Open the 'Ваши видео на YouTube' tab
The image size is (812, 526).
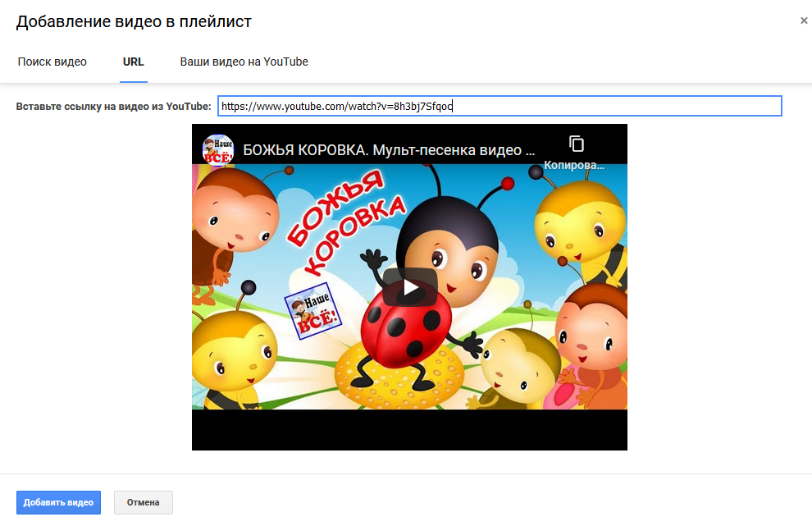click(x=244, y=62)
